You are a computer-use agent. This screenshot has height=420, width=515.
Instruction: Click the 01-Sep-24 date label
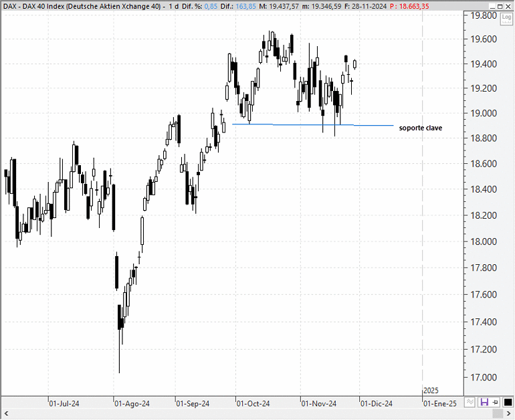(193, 403)
